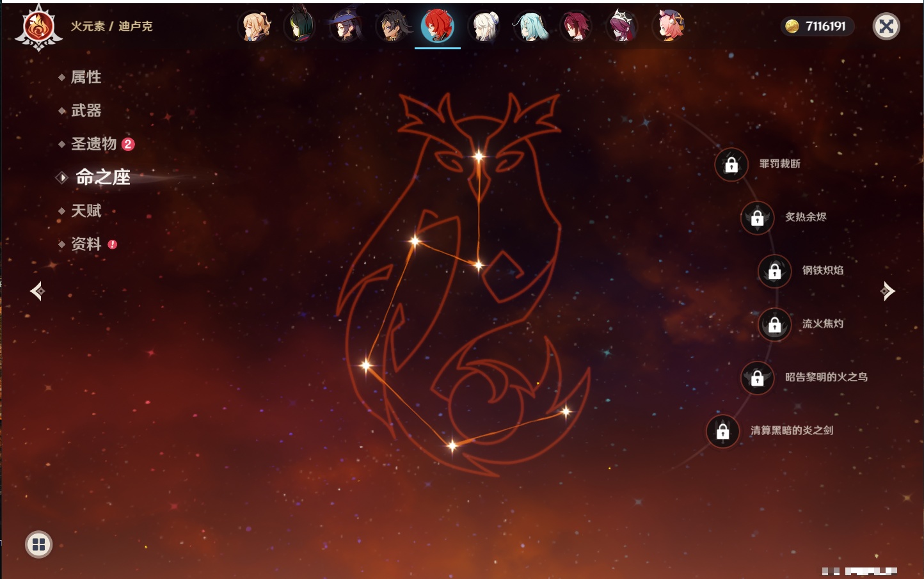Open the locked 钢铁炽焰 constellation node
Screen dimensions: 924x579
(x=775, y=271)
